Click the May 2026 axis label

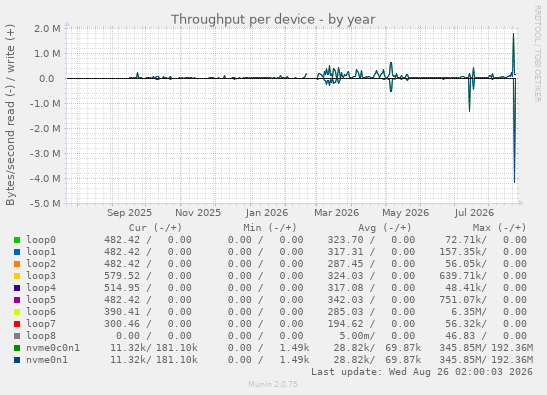point(405,213)
